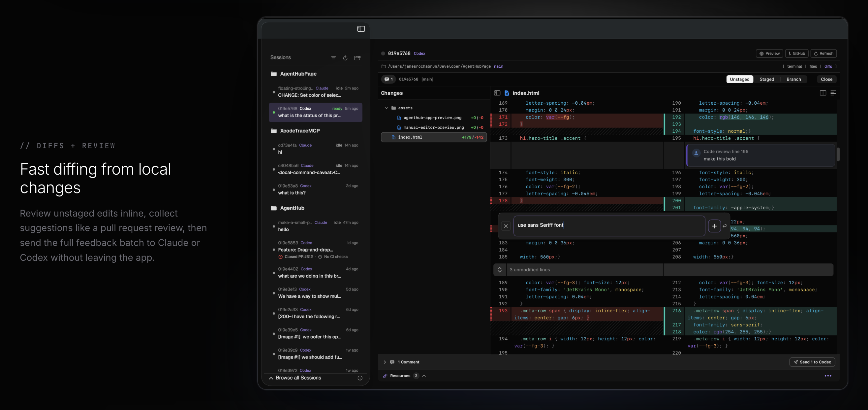Click Send 1 to Codex

[812, 362]
